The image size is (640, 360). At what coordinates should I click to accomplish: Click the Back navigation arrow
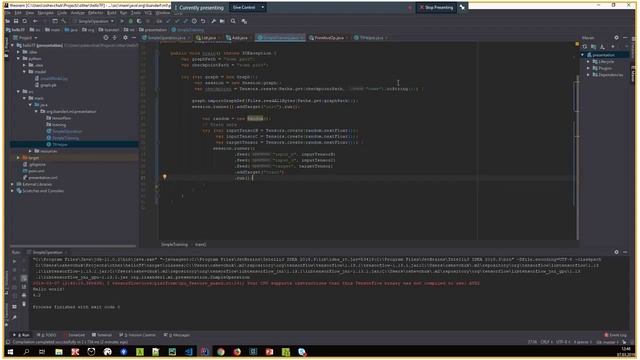[35, 21]
